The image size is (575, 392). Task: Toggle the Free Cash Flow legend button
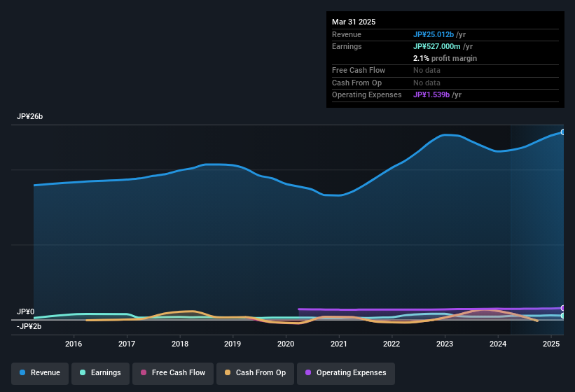pyautogui.click(x=173, y=374)
